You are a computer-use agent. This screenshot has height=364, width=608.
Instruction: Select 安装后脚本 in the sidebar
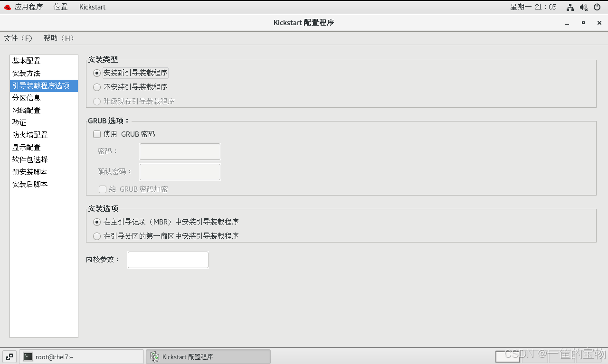tap(44, 184)
